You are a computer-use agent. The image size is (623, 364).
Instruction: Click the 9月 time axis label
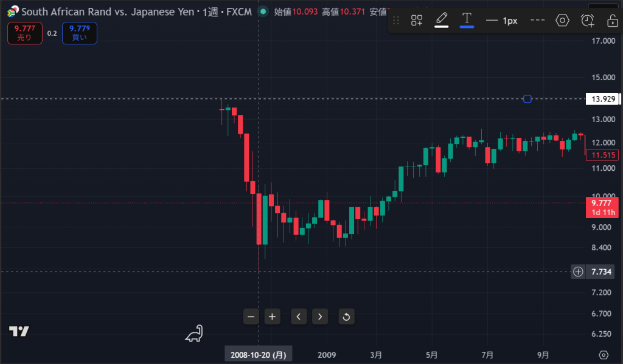pos(543,355)
